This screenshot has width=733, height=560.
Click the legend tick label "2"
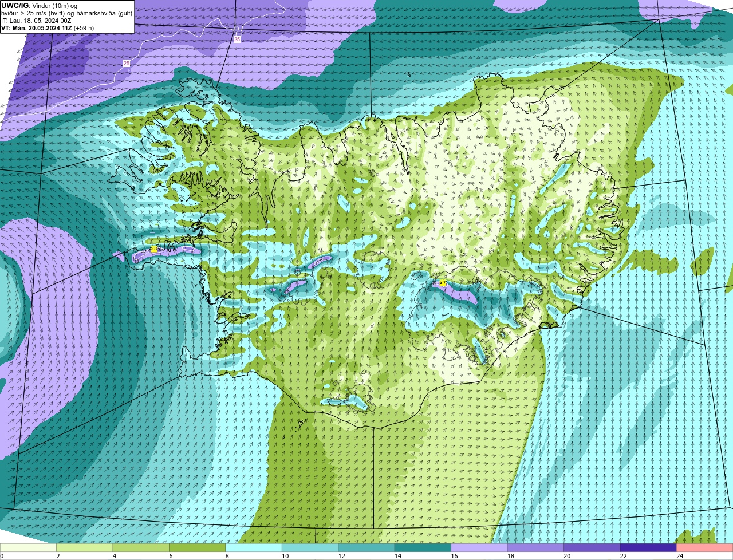click(x=58, y=556)
